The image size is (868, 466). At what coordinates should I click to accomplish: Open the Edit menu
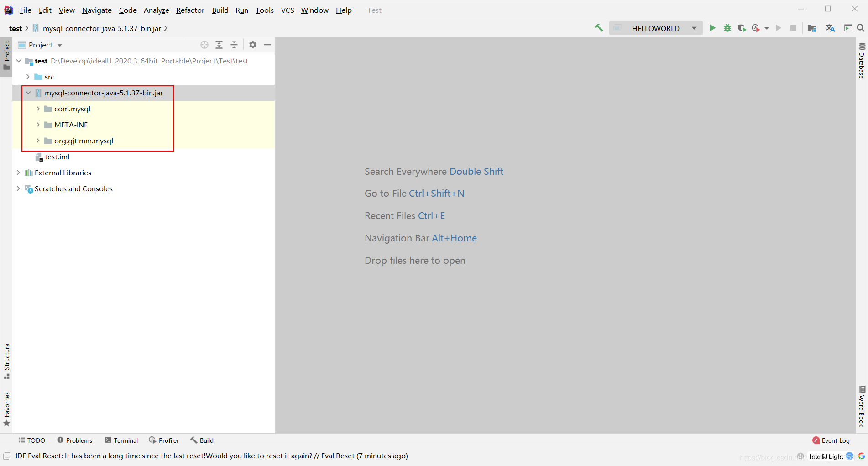point(45,10)
